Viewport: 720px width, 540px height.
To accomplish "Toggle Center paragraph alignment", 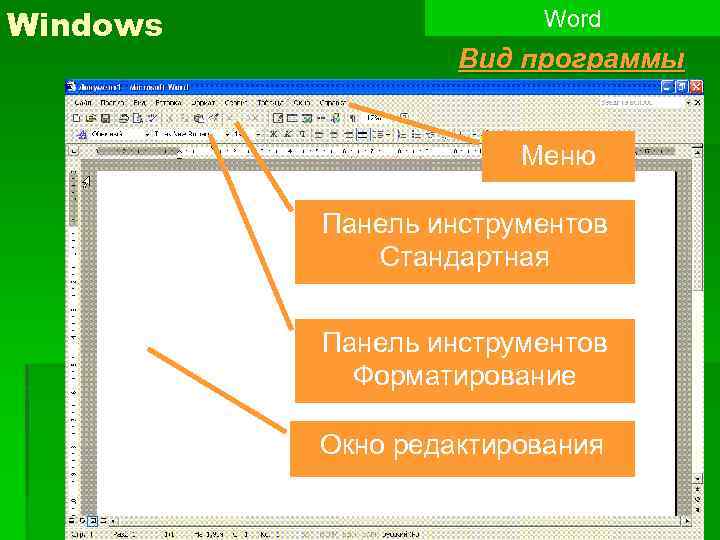I will coord(334,134).
